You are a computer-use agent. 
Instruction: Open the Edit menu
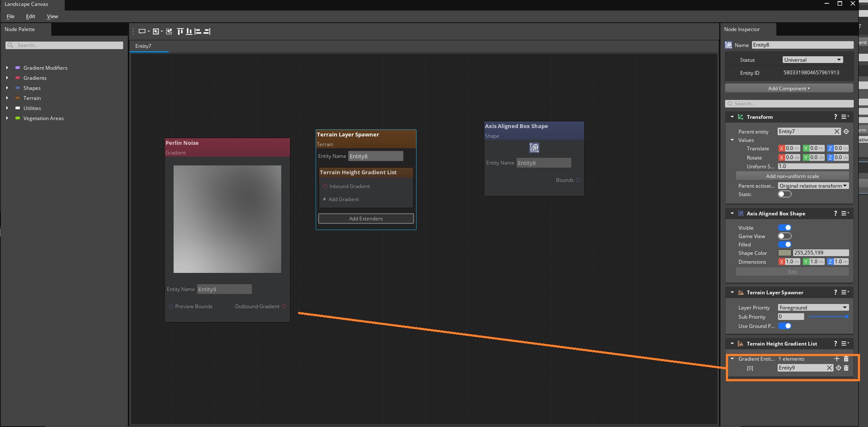point(30,16)
